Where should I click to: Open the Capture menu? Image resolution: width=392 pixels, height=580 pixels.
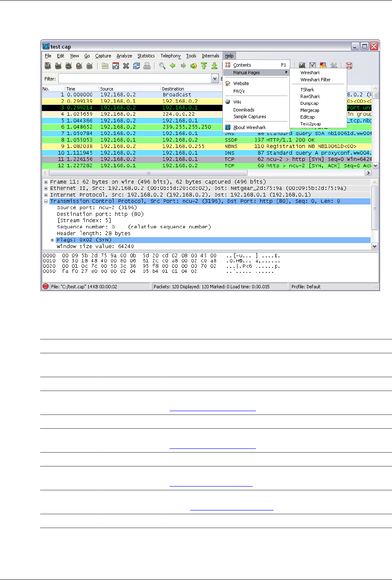(103, 56)
